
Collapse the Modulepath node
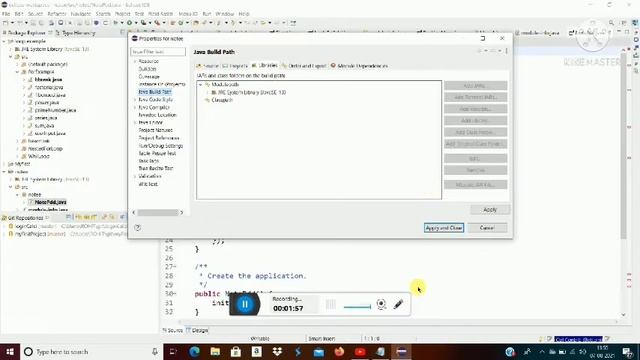pyautogui.click(x=200, y=84)
